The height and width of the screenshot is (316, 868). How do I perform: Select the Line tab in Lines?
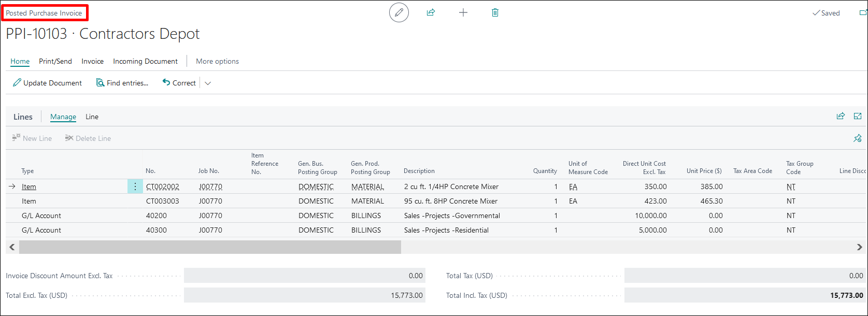click(92, 117)
